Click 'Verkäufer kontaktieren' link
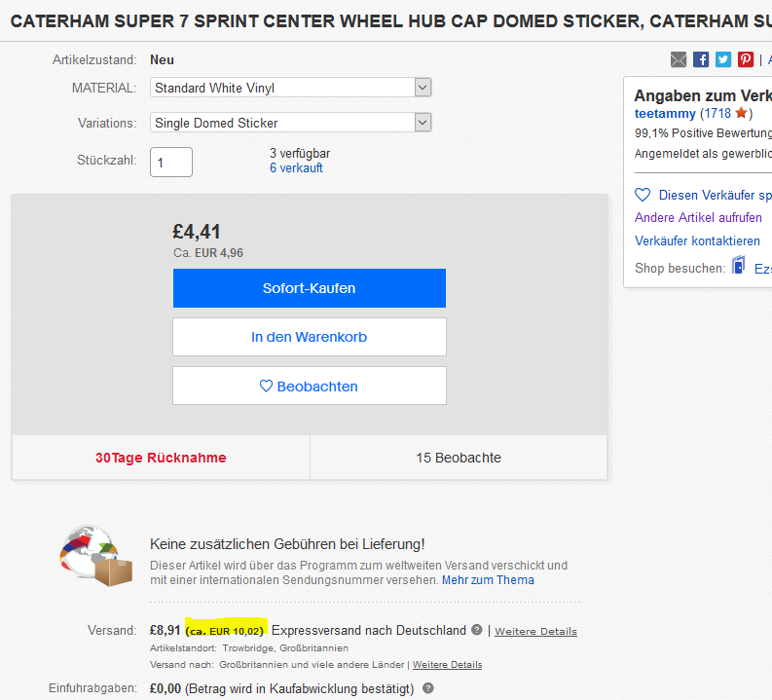772x700 pixels. tap(697, 240)
